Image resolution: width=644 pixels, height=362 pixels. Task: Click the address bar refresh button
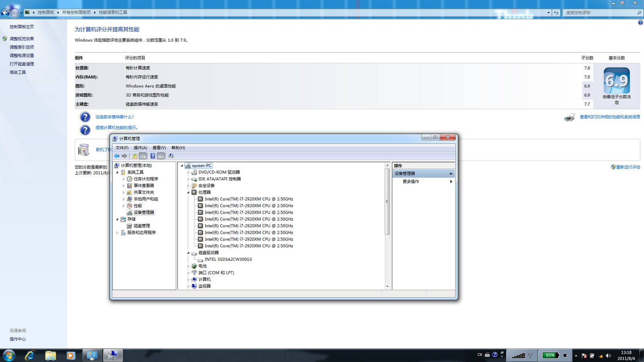tap(556, 12)
